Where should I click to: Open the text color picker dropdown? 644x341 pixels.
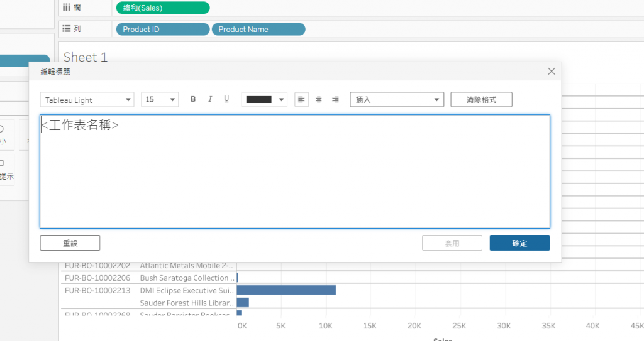pyautogui.click(x=264, y=100)
